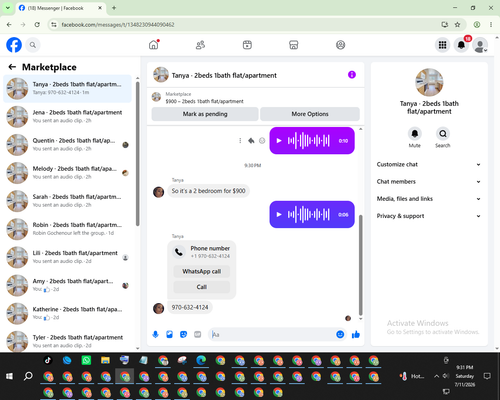Open the Friends icon in top navigation
Image resolution: width=500 pixels, height=400 pixels.
pyautogui.click(x=200, y=45)
